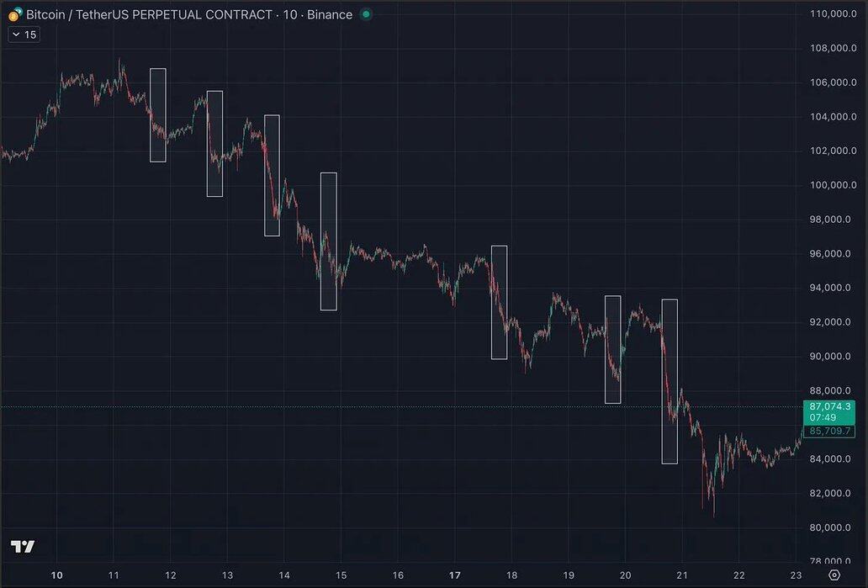Click the 17 date label on time axis
Viewport: 868px width, 588px height.
click(454, 575)
